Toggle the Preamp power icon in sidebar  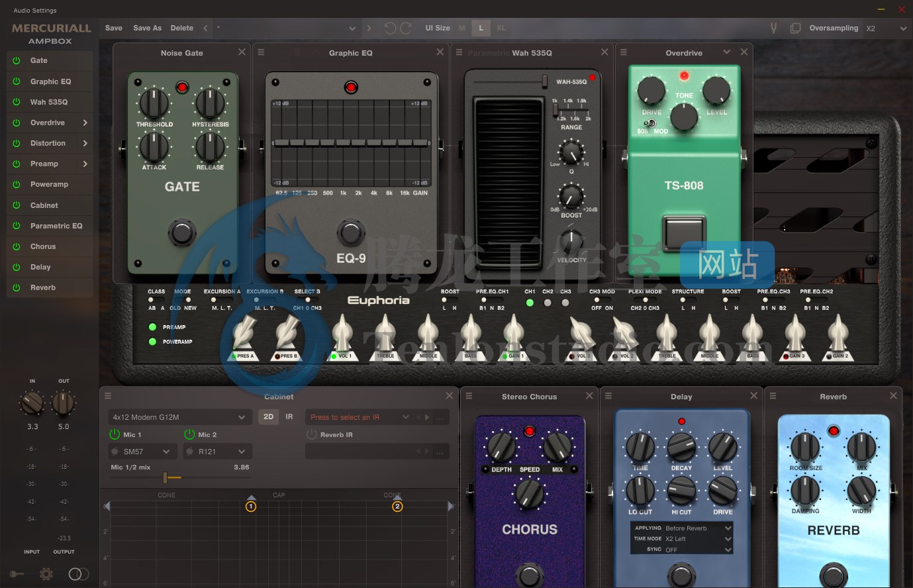point(17,164)
